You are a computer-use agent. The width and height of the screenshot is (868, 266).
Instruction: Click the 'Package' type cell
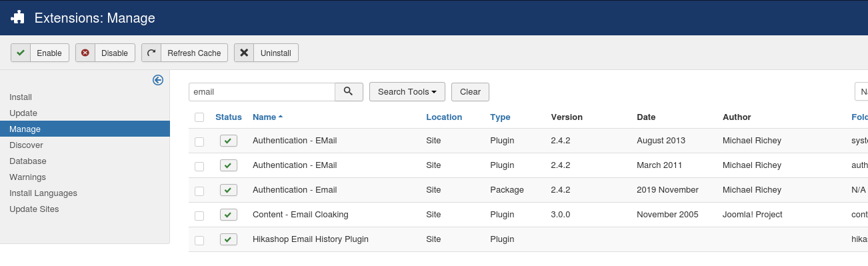pyautogui.click(x=507, y=189)
